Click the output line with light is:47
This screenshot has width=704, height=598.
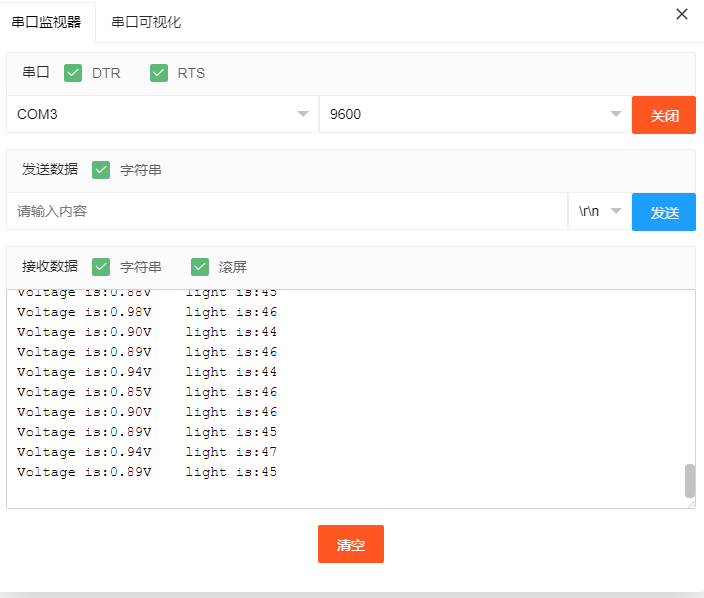coord(147,452)
